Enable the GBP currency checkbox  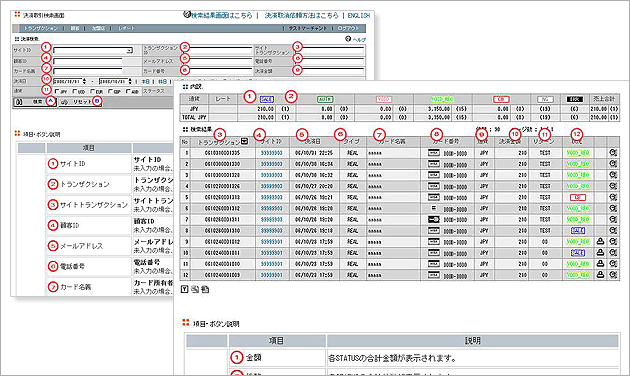(x=110, y=92)
